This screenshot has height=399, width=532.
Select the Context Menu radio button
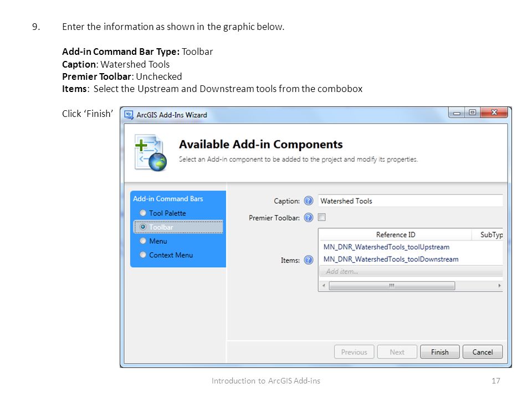click(143, 255)
